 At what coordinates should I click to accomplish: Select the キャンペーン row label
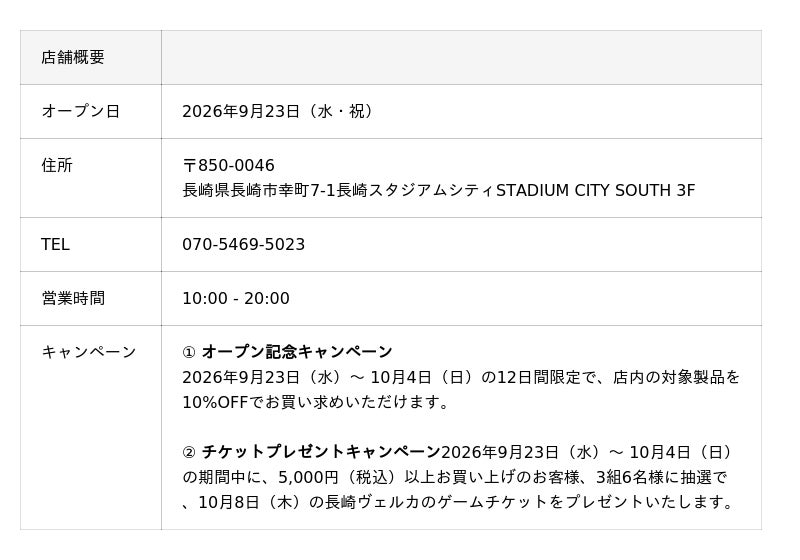[89, 352]
